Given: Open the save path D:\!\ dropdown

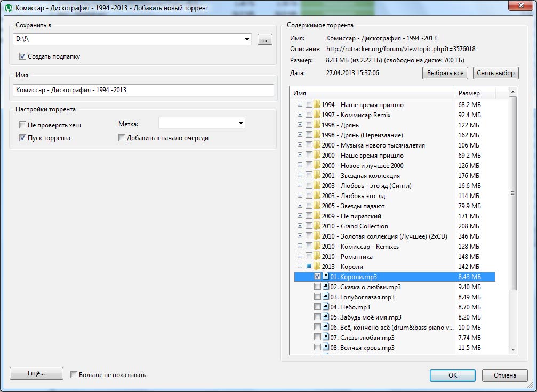Looking at the screenshot, I should coord(247,39).
